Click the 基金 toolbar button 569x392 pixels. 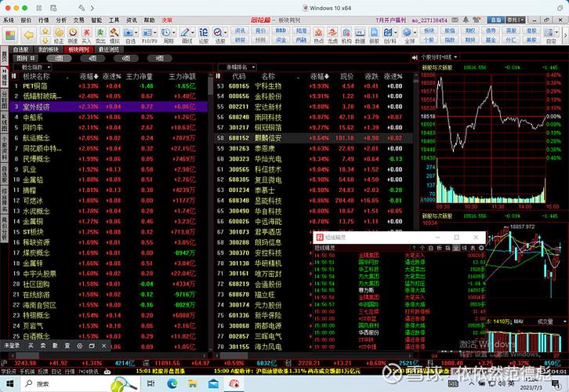click(x=491, y=39)
